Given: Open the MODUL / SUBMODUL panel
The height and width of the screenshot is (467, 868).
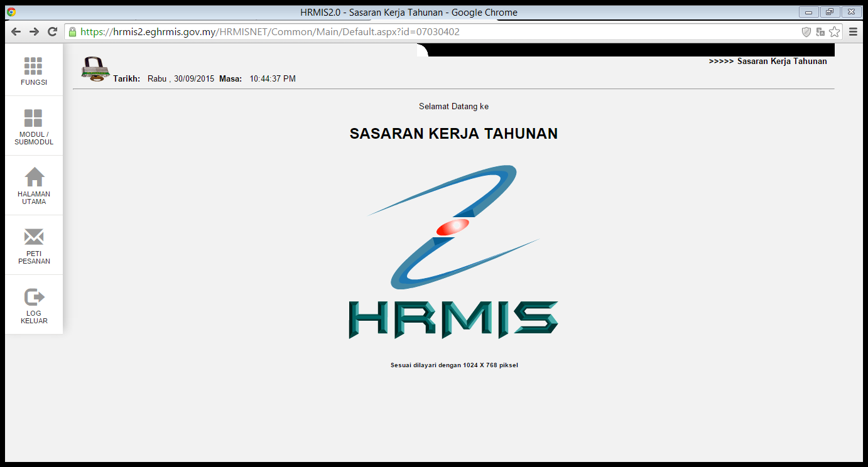Looking at the screenshot, I should pyautogui.click(x=34, y=126).
